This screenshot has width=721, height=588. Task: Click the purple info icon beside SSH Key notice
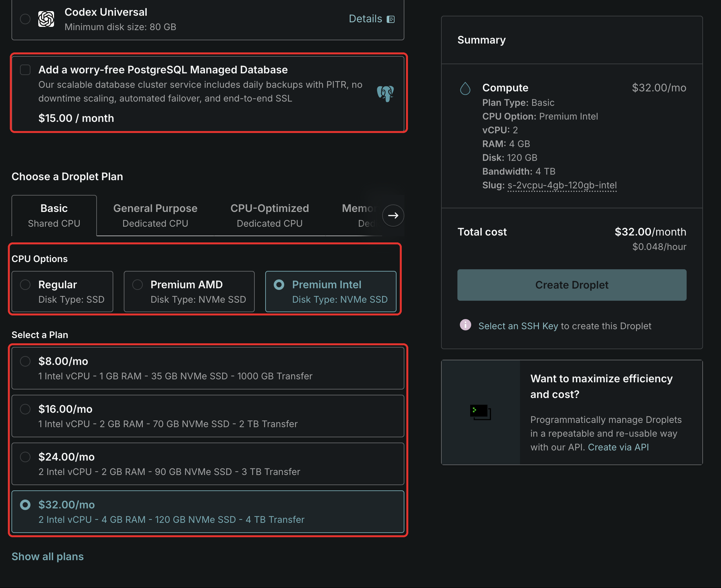465,325
